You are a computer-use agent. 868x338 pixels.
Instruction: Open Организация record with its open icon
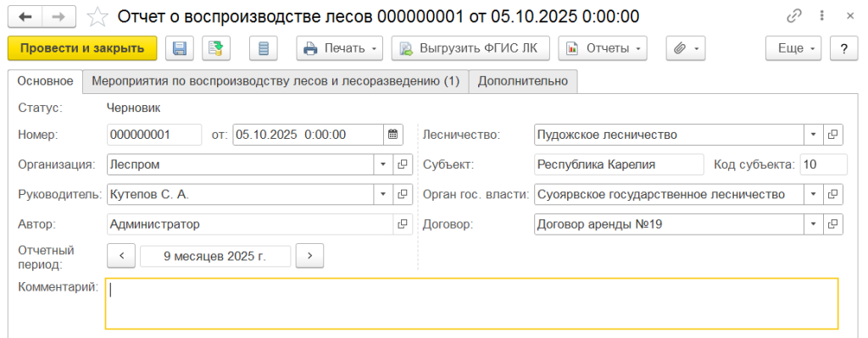[x=403, y=164]
